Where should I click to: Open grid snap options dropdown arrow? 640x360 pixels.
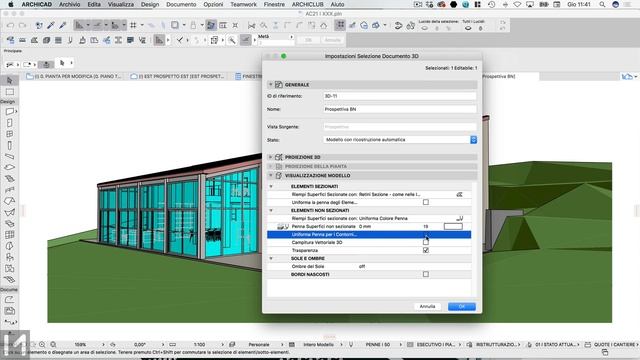142,25
